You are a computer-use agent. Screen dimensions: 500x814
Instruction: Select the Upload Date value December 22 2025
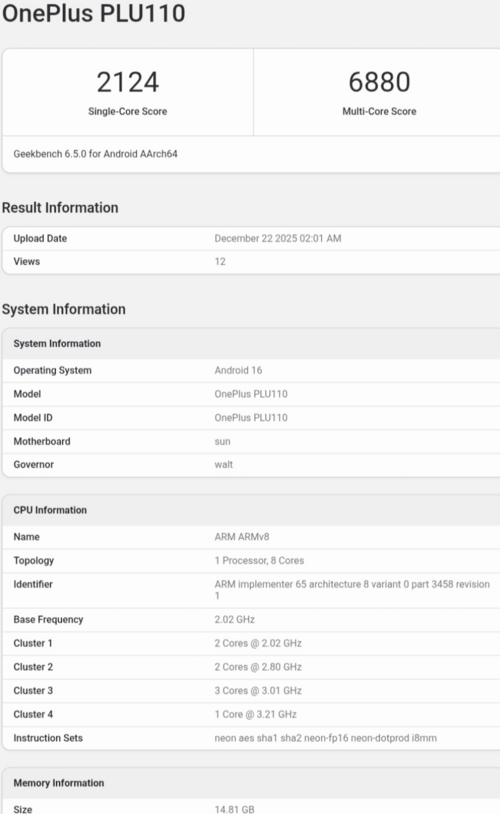coord(278,238)
